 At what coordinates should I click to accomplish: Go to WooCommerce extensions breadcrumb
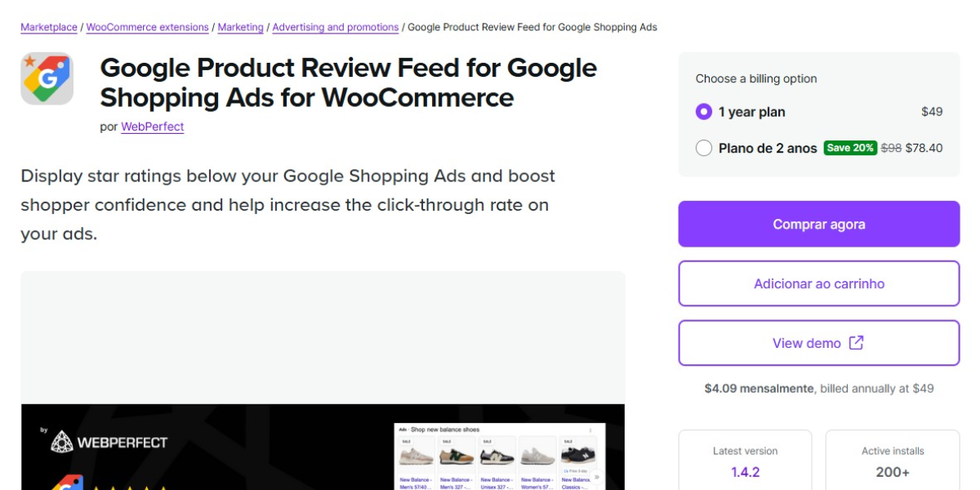pos(148,27)
